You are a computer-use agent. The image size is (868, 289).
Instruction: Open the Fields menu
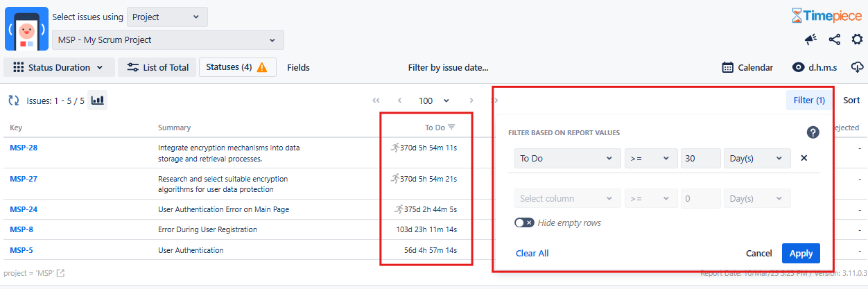point(298,67)
